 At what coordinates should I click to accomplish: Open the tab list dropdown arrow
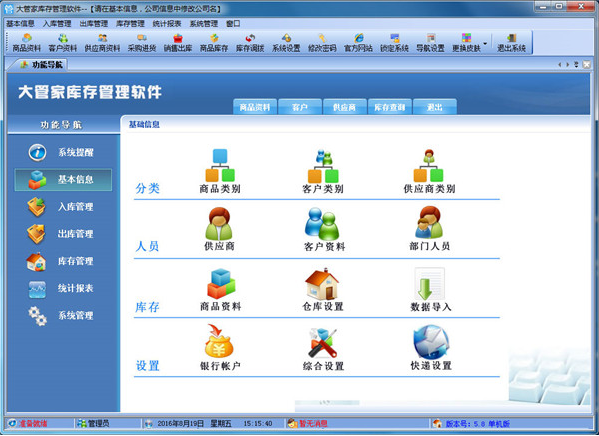click(x=576, y=65)
